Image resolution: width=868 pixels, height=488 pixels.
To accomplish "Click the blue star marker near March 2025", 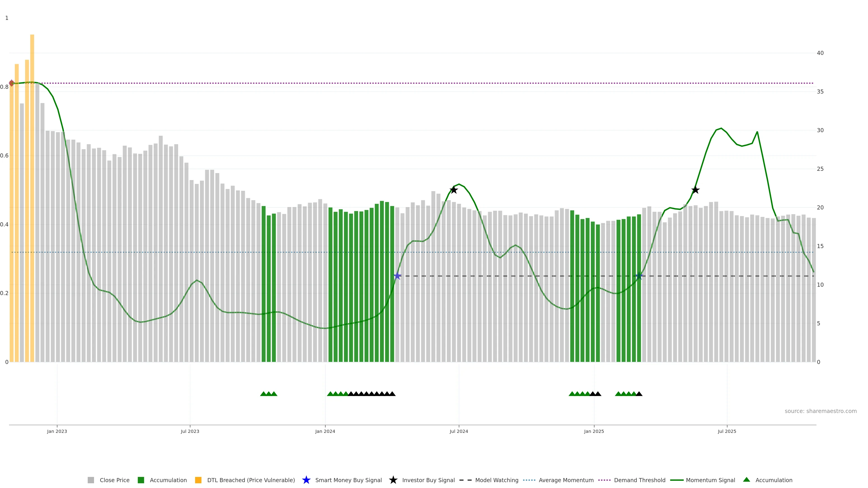I will (639, 276).
